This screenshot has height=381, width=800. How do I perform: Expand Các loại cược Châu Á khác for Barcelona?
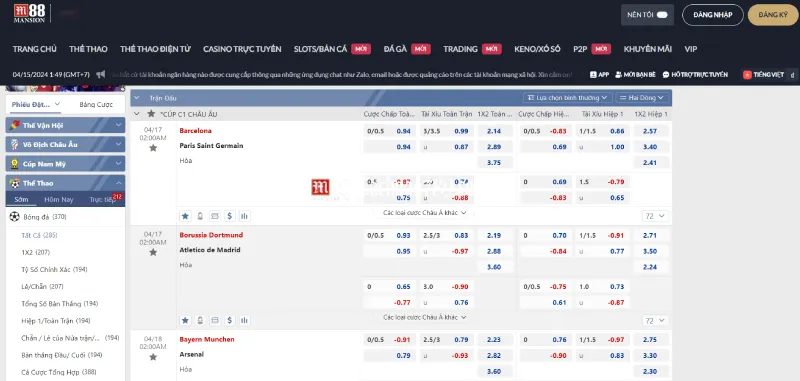pos(425,213)
